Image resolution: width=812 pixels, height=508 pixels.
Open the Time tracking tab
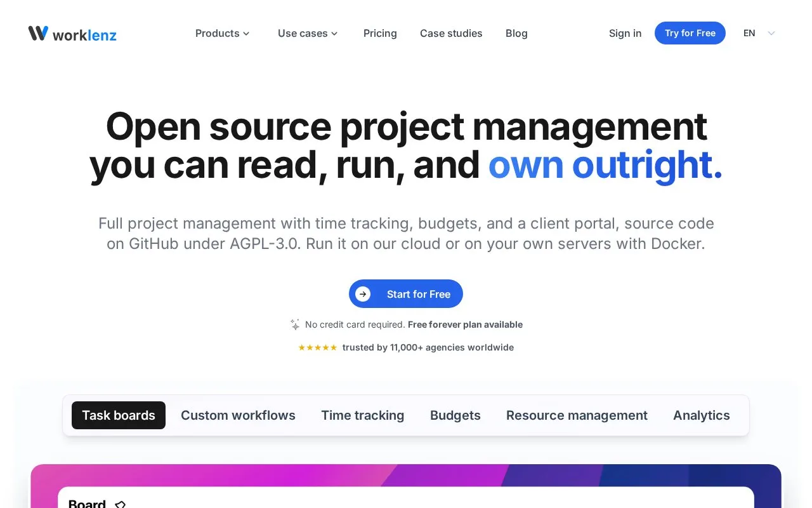[x=362, y=415]
